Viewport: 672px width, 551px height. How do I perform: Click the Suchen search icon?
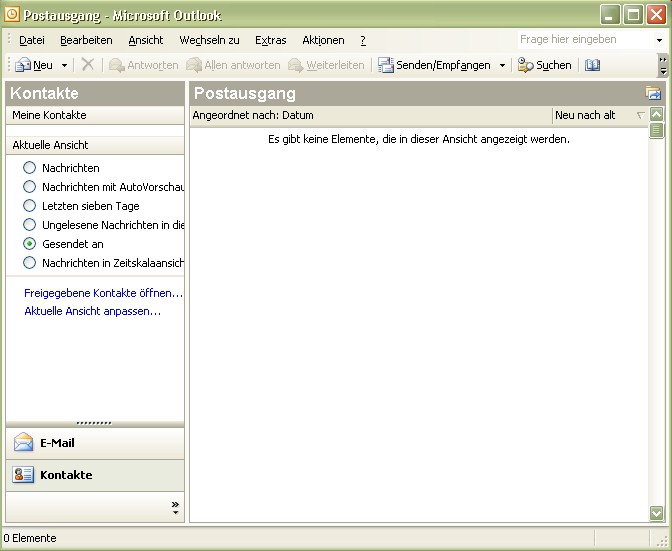point(525,65)
